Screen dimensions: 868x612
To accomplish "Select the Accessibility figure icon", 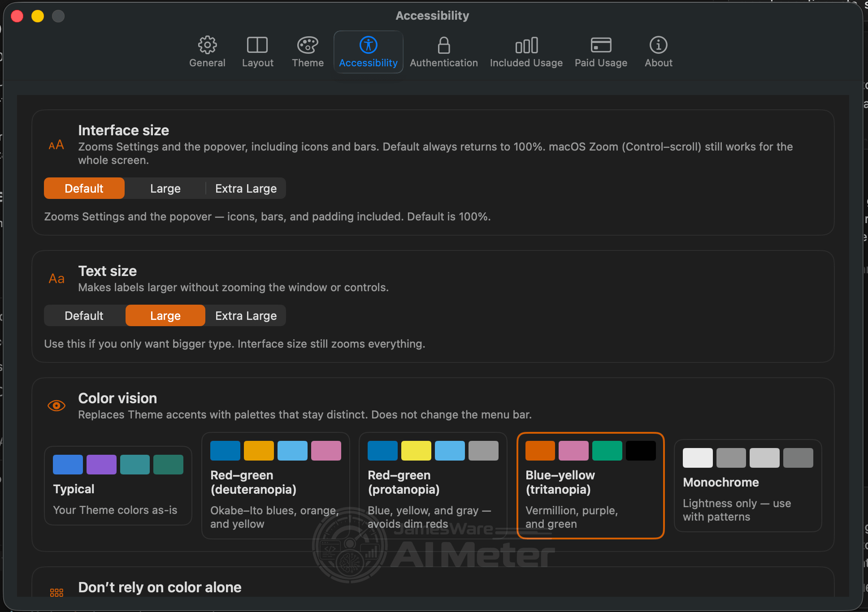I will 368,45.
